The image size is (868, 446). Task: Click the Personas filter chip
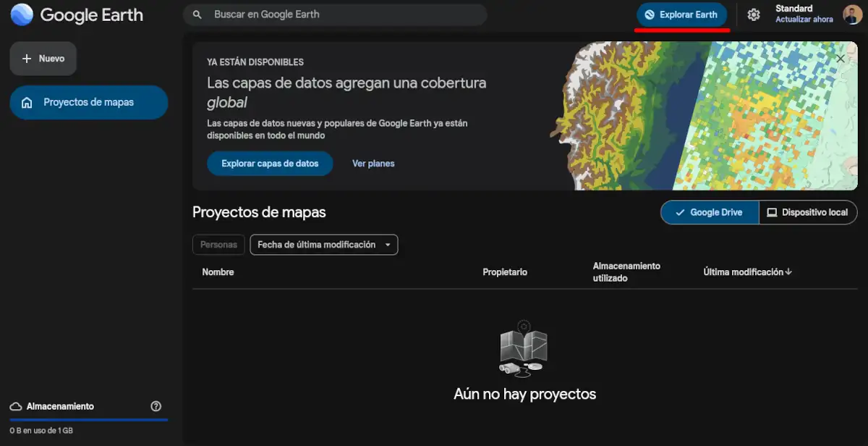[218, 245]
